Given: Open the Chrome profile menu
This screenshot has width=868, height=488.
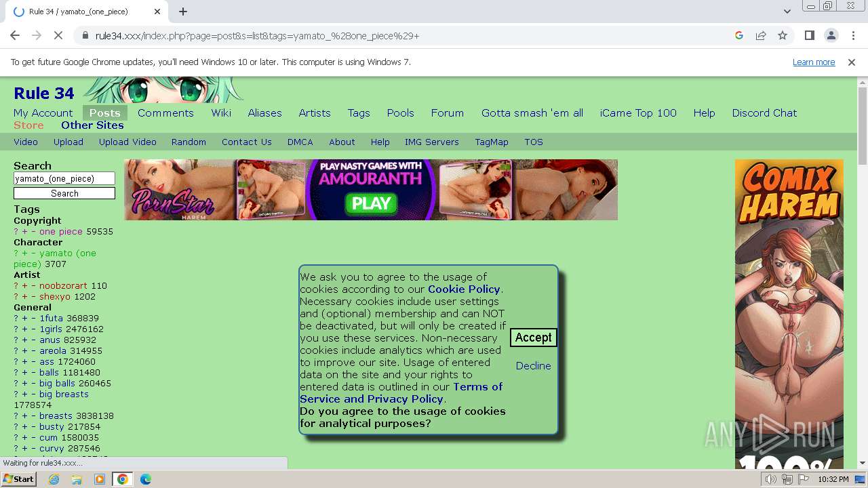Looking at the screenshot, I should [x=831, y=35].
